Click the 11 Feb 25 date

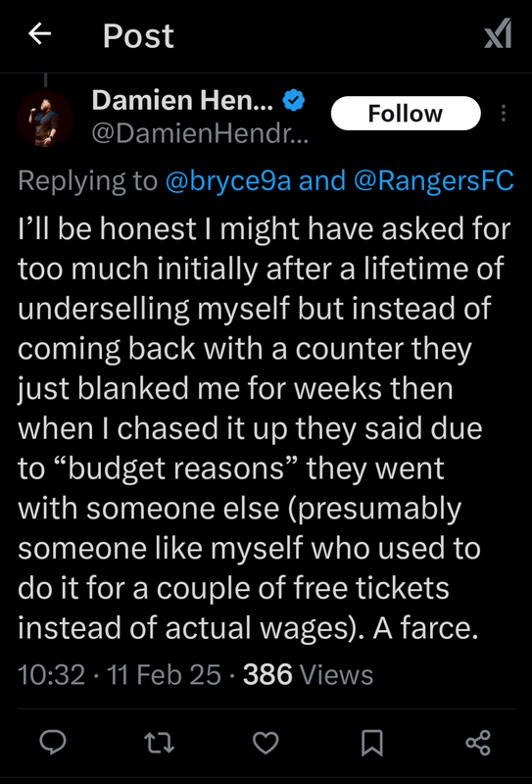[165, 674]
